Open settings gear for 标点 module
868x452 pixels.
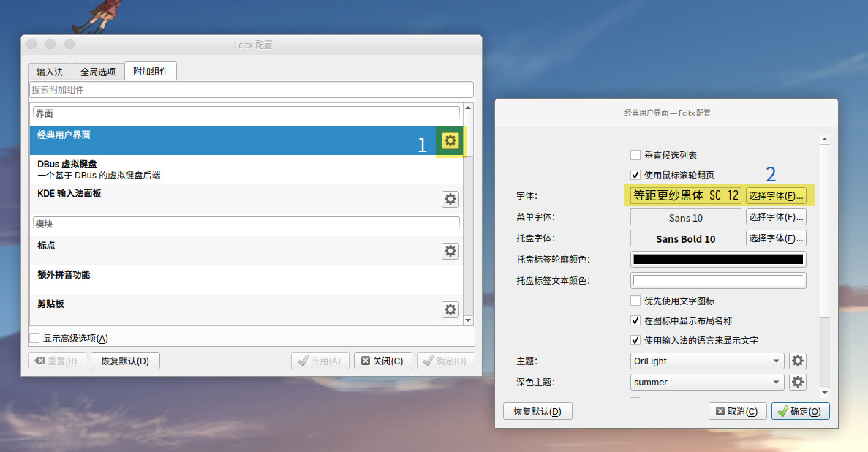pyautogui.click(x=450, y=251)
